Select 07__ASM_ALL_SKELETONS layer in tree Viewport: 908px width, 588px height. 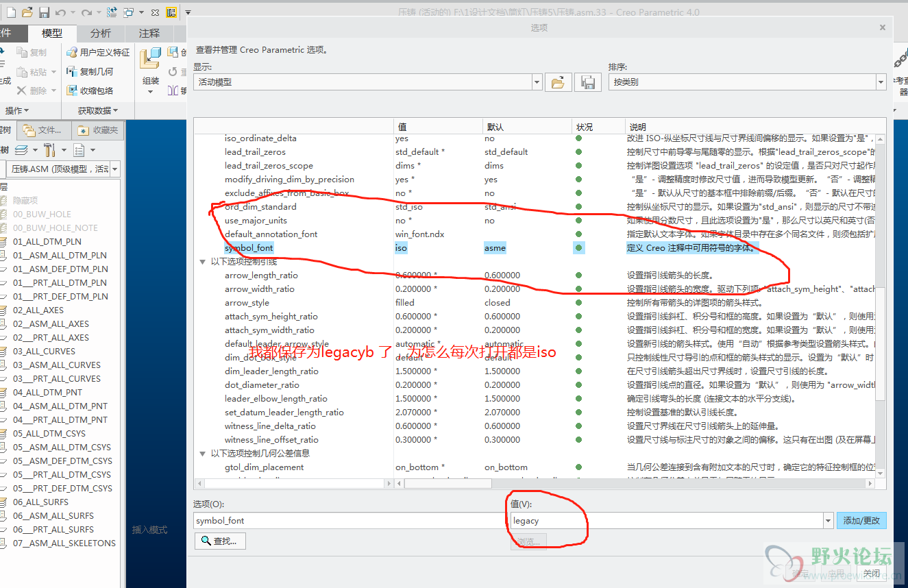(x=64, y=543)
